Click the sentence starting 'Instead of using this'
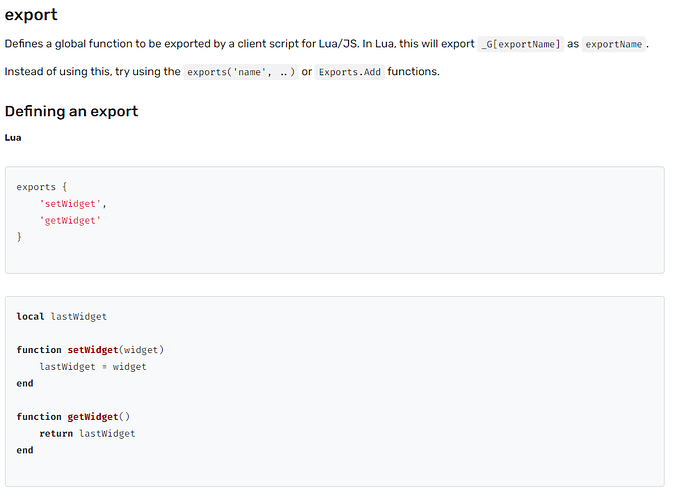Image resolution: width=675 pixels, height=500 pixels. click(222, 71)
